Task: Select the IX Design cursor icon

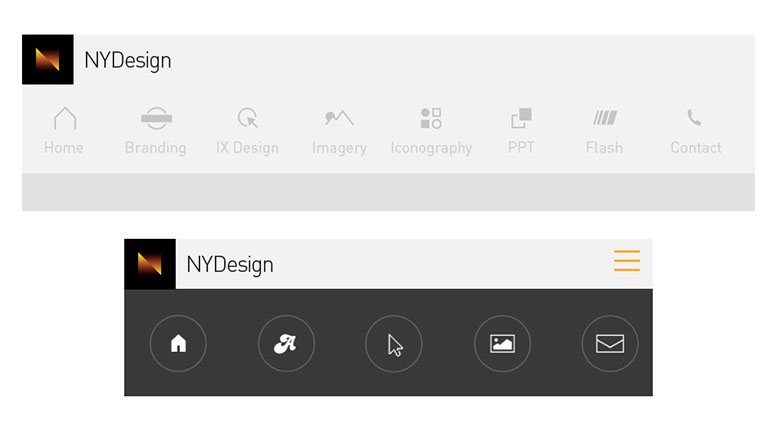Action: pos(248,119)
